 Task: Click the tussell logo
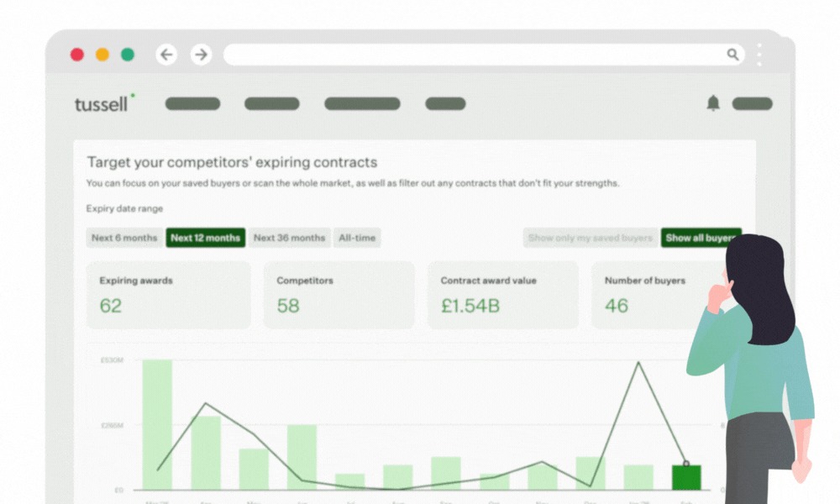pos(103,103)
